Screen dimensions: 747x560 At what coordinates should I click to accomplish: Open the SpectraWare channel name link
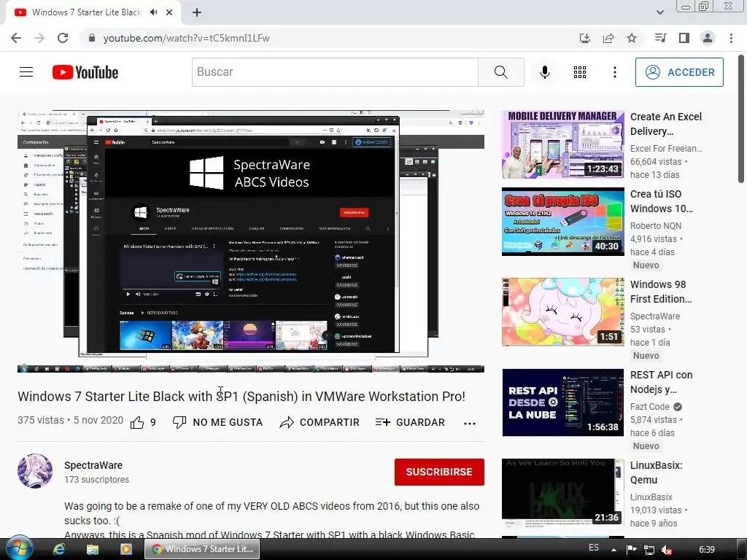coord(93,465)
